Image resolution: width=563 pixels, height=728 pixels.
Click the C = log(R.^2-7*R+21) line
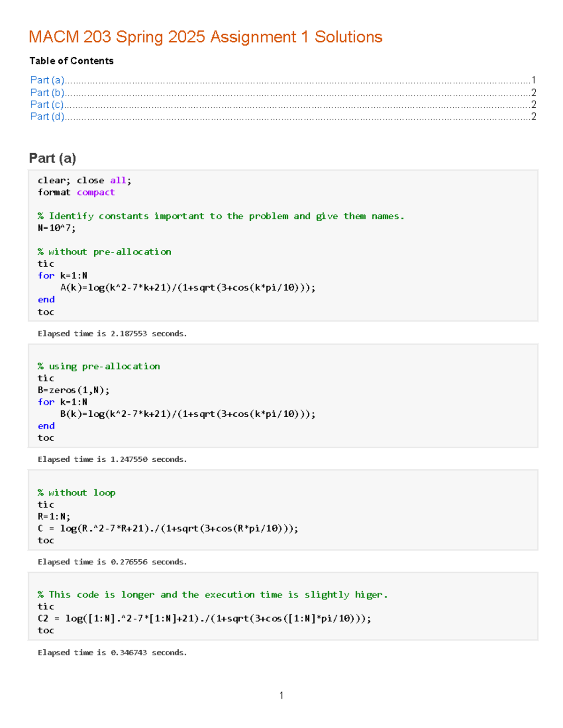tap(168, 528)
